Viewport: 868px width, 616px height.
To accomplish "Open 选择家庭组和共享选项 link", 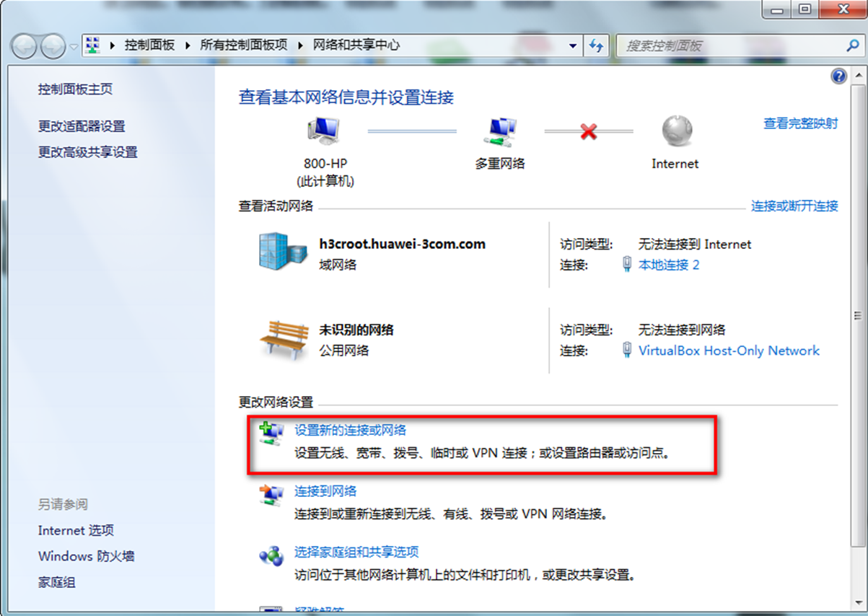I will tap(356, 552).
